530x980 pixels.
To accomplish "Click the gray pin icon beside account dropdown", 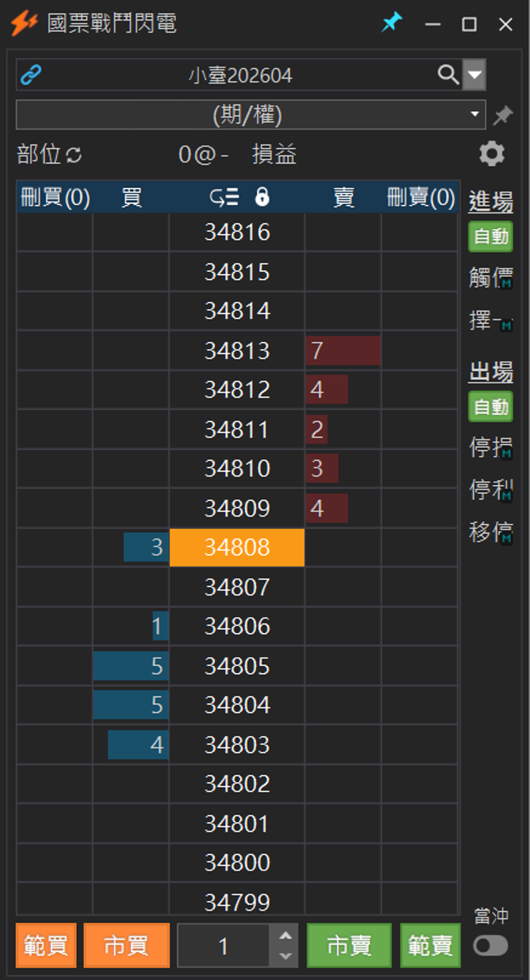I will 502,115.
